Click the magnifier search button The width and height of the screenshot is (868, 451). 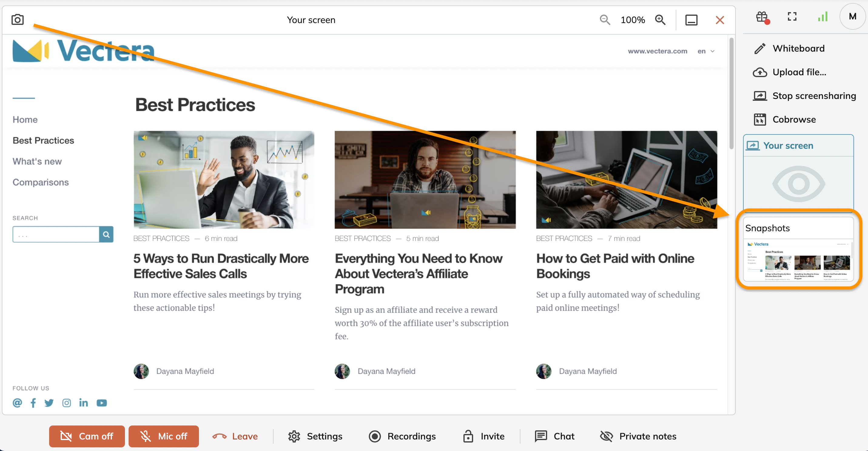[x=106, y=234]
